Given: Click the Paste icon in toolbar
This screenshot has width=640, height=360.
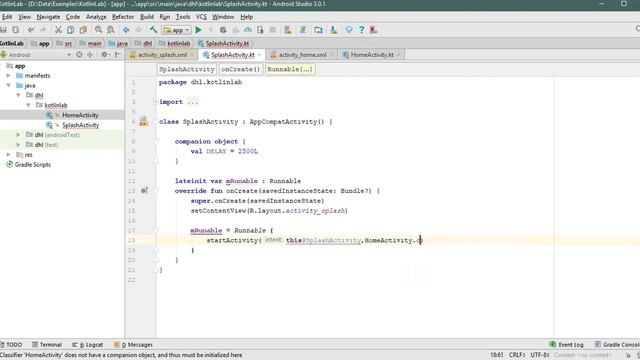Looking at the screenshot, I should pos(83,30).
